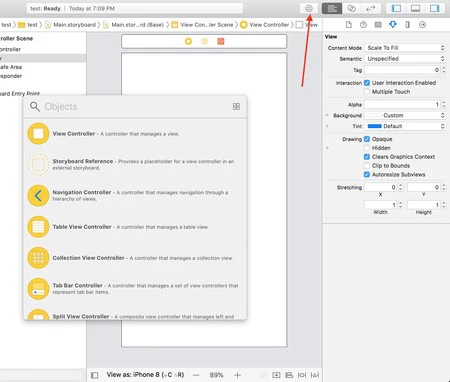Click the Stretching Height stepper
This screenshot has height=382, width=450.
click(443, 205)
